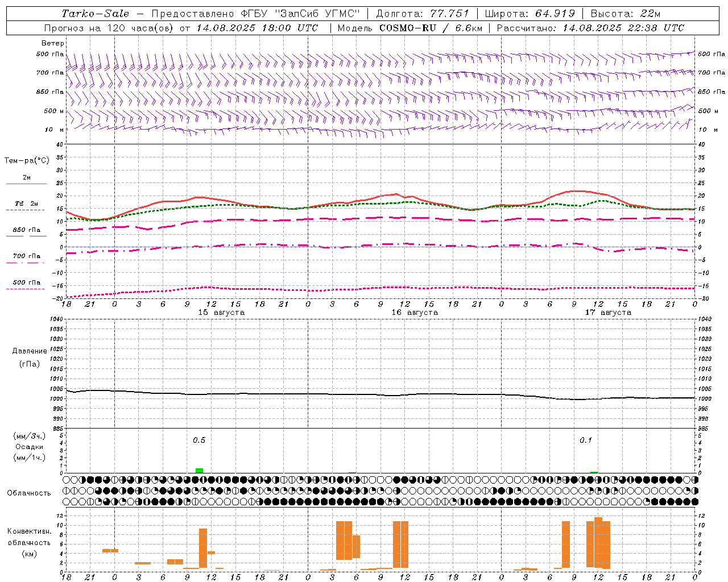Click the station name Tarko-Sale in header
This screenshot has height=582, width=728.
click(95, 14)
